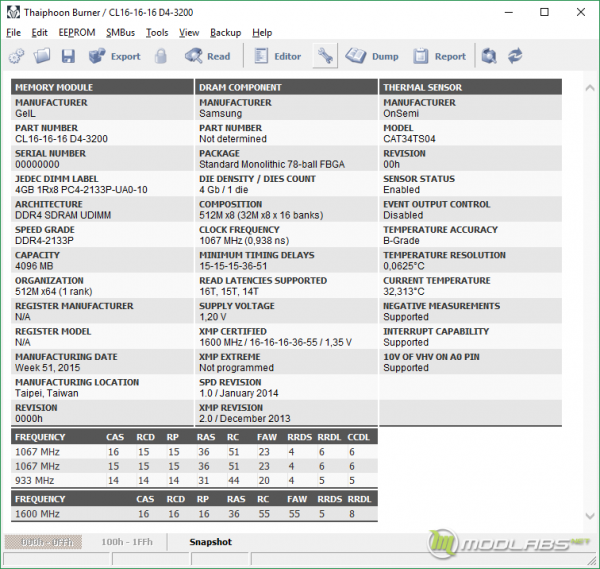Click the database icon beside Report
Image resolution: width=600 pixels, height=569 pixels.
click(x=489, y=57)
